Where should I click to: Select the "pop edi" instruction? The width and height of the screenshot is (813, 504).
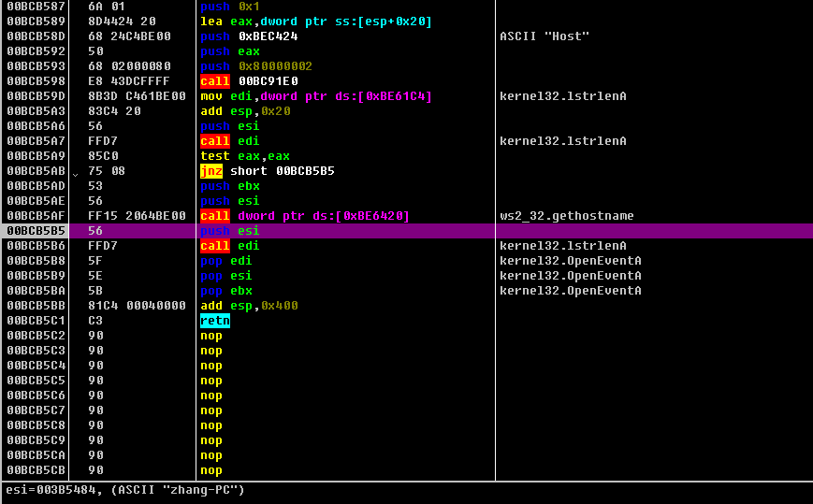coord(226,261)
